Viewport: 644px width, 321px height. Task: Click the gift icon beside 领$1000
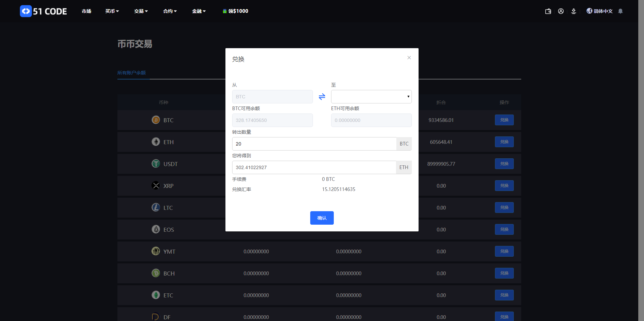pyautogui.click(x=224, y=11)
